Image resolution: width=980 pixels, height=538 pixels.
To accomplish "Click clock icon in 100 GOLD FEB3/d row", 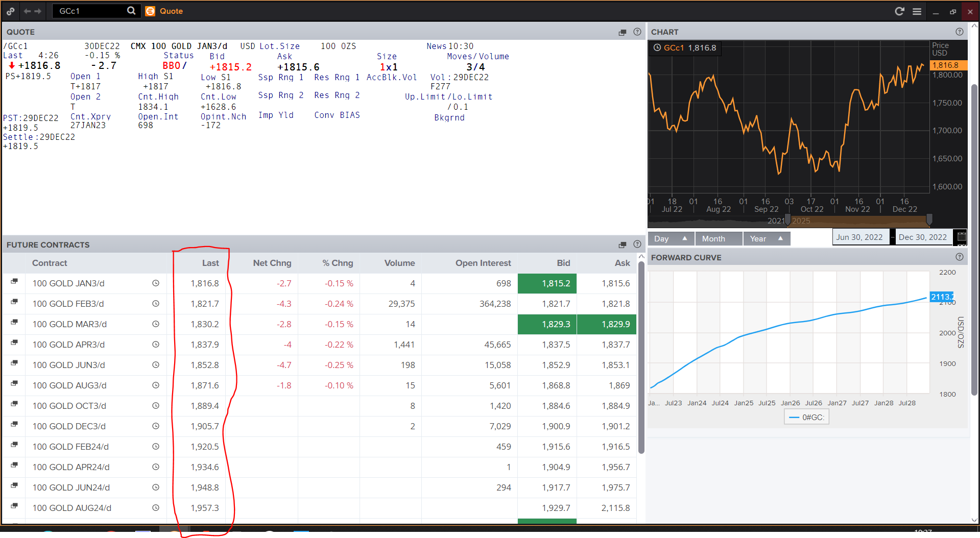I will [156, 304].
